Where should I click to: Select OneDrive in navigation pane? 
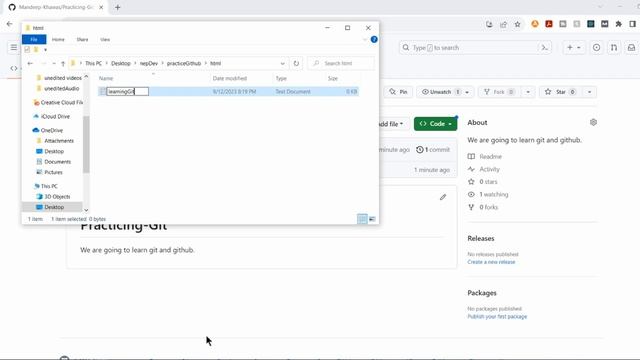pos(48,130)
